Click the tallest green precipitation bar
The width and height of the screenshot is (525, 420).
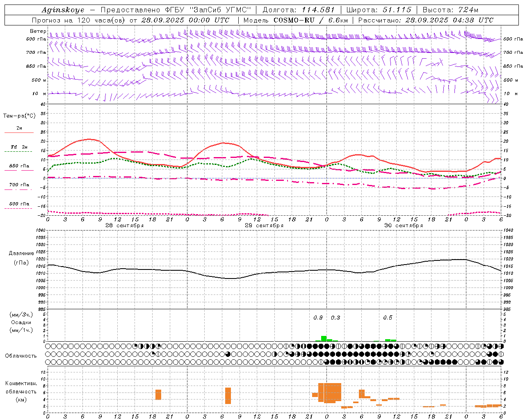coord(324,338)
